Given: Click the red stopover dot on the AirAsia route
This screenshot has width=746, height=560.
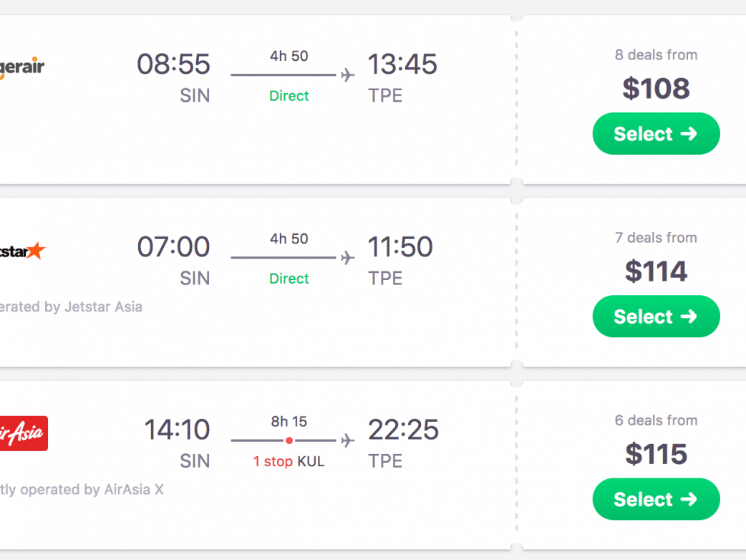Looking at the screenshot, I should coord(289,440).
